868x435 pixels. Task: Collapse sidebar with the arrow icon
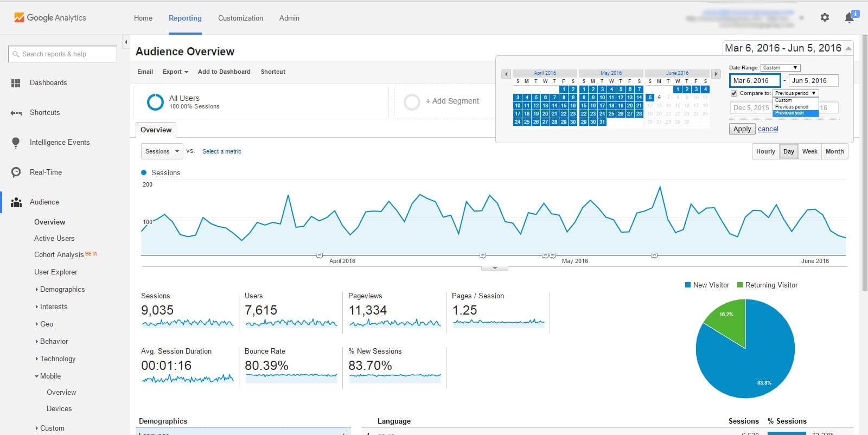pyautogui.click(x=126, y=42)
